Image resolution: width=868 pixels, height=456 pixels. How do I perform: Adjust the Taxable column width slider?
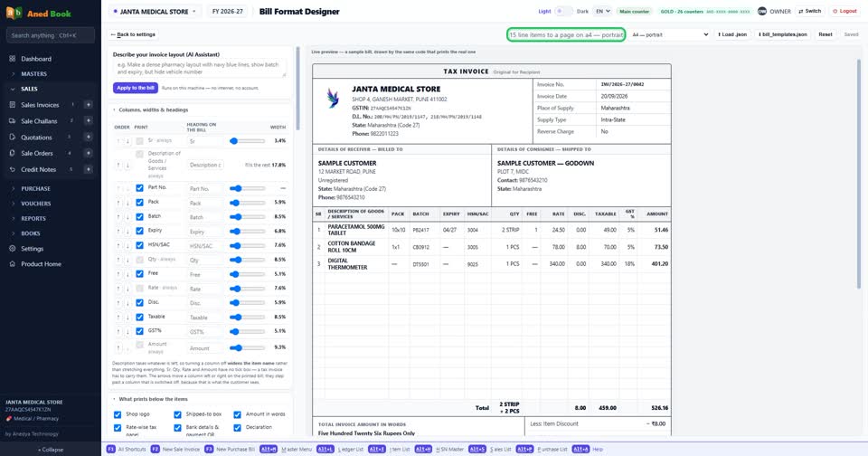click(x=247, y=318)
